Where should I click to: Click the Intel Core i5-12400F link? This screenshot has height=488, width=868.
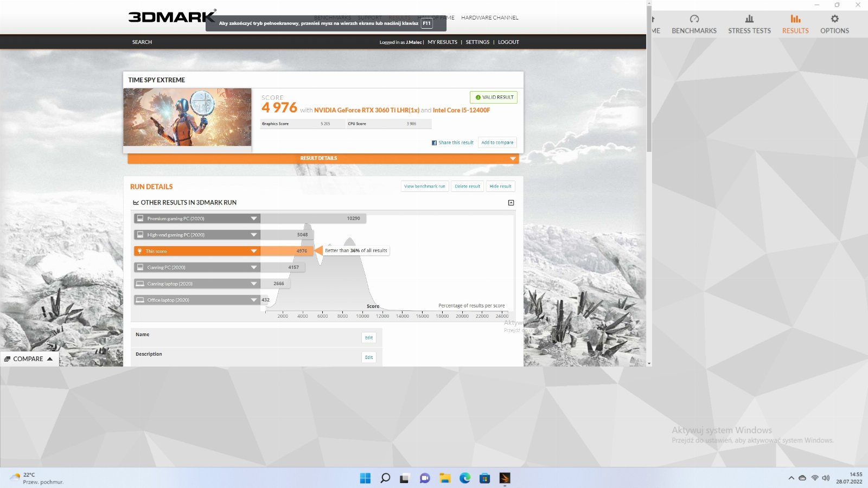point(461,110)
